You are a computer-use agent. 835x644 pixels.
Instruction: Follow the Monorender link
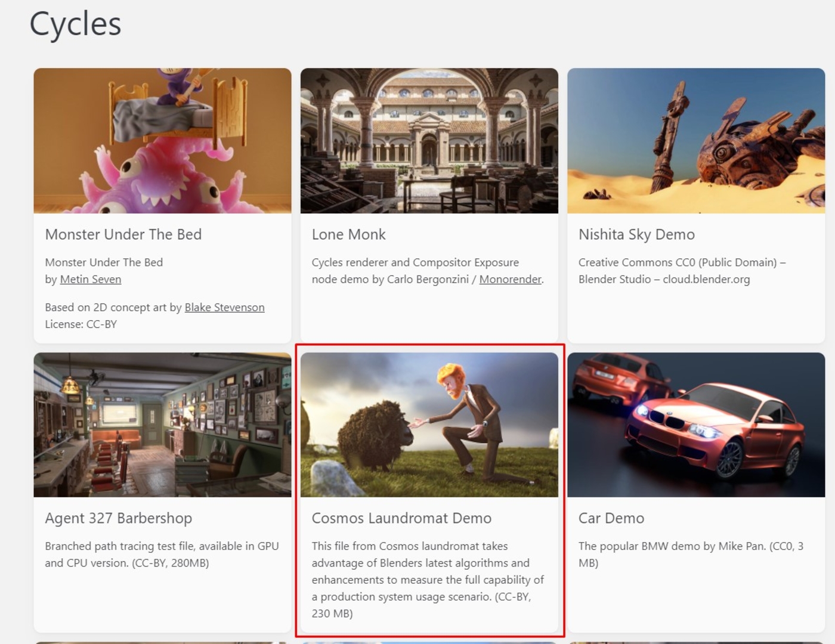[511, 279]
